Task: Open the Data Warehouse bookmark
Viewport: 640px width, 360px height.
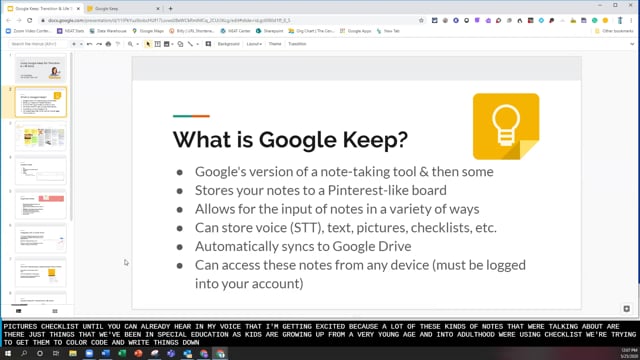Action: pos(108,31)
